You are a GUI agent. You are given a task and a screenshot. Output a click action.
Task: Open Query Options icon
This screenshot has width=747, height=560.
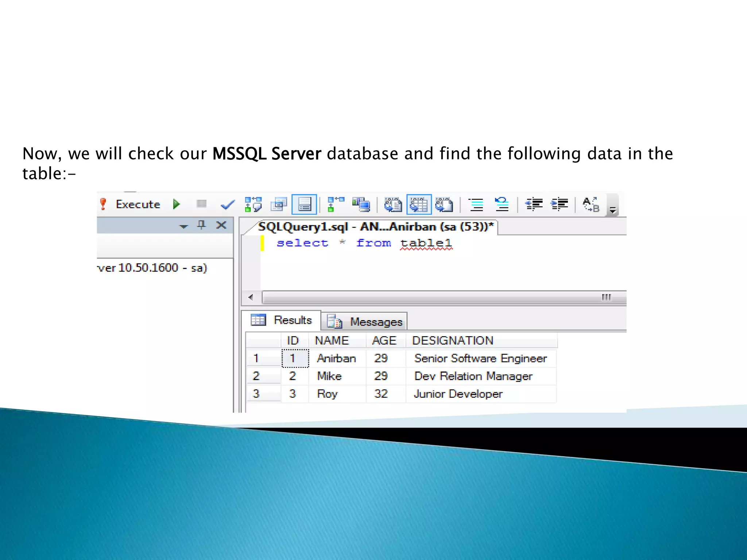[x=279, y=205]
